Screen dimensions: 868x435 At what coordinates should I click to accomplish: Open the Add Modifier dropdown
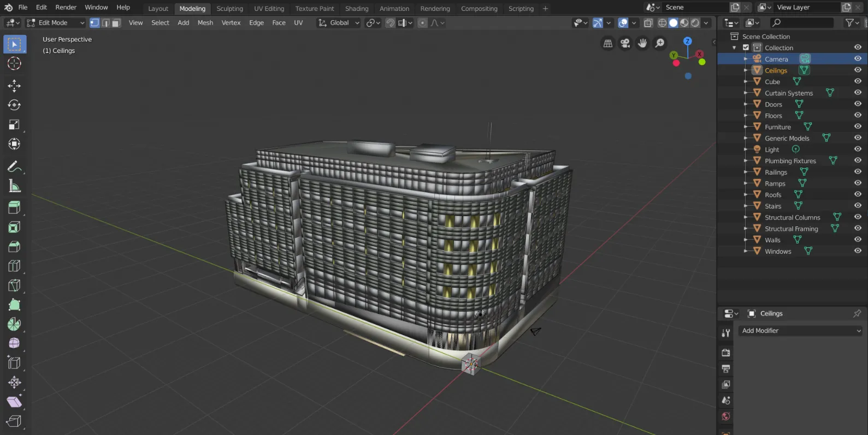coord(800,331)
